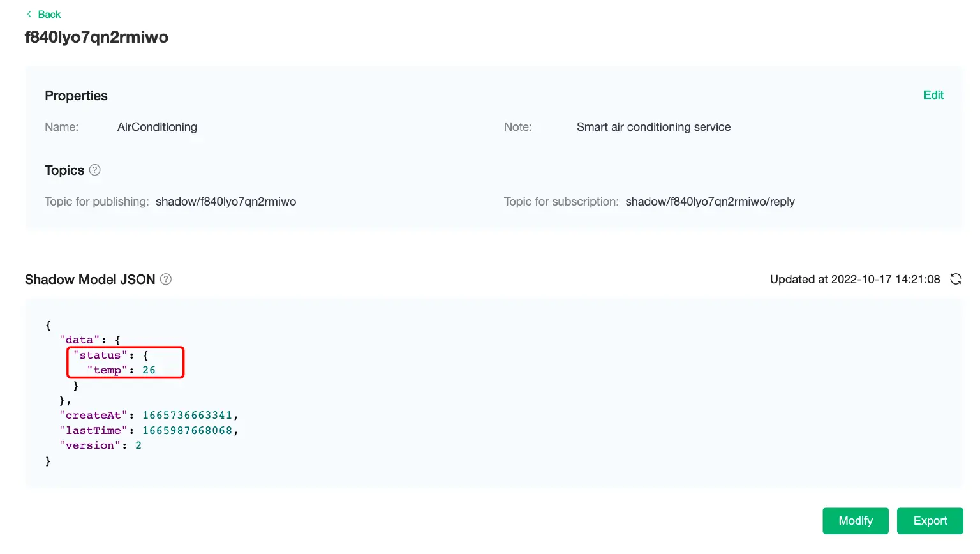Select the publishing topic shadow/f840lyo7qn2rmiwo
This screenshot has width=980, height=554.
pyautogui.click(x=226, y=201)
